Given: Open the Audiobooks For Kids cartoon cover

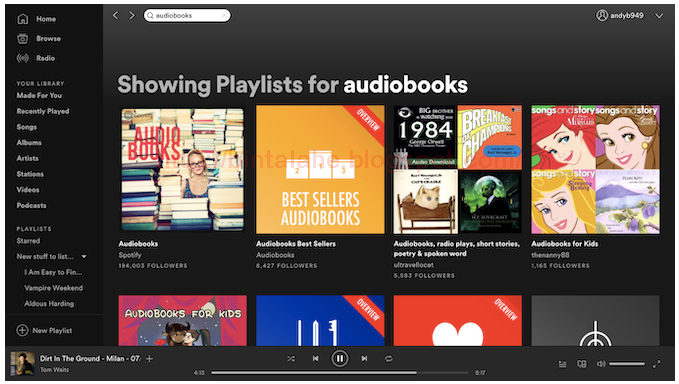Looking at the screenshot, I should [x=182, y=320].
